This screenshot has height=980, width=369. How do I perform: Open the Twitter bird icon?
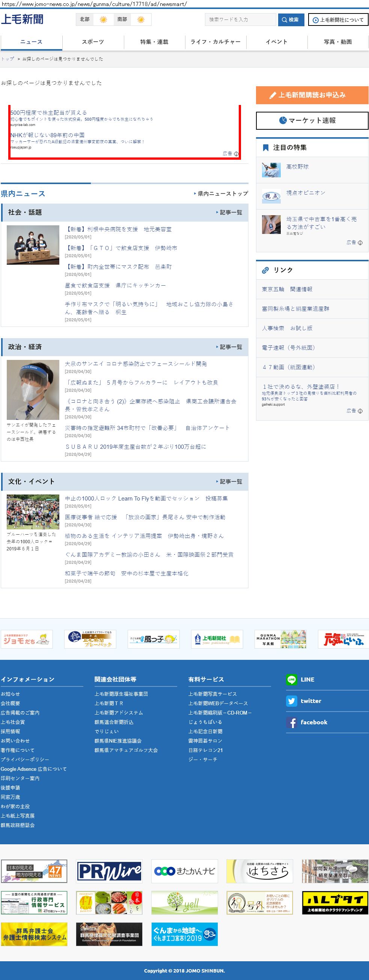pyautogui.click(x=292, y=701)
